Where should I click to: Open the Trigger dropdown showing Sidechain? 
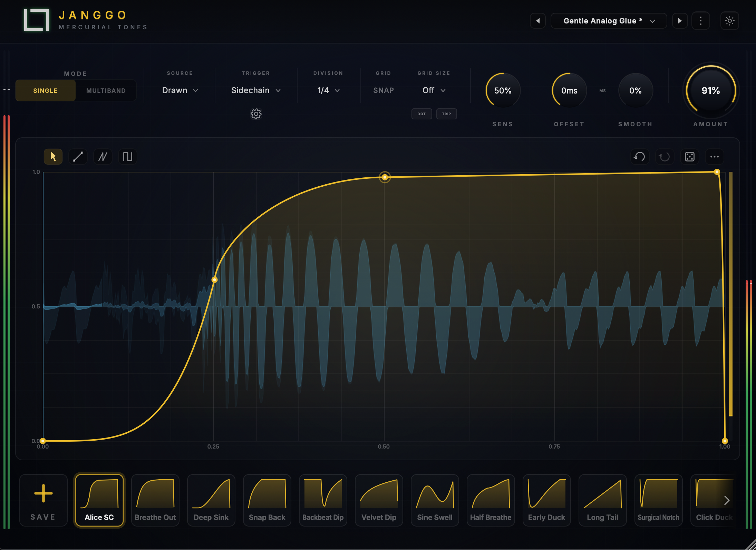click(x=256, y=90)
